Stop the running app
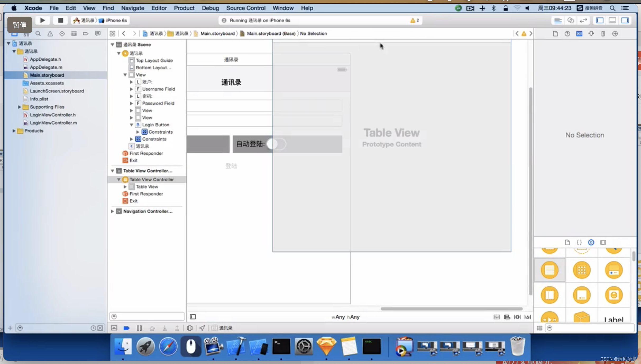The image size is (641, 364). [x=60, y=20]
